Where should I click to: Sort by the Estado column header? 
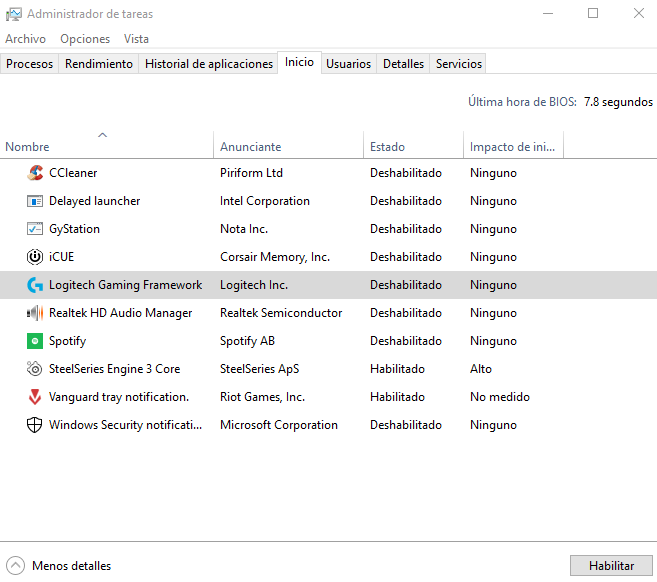click(414, 145)
